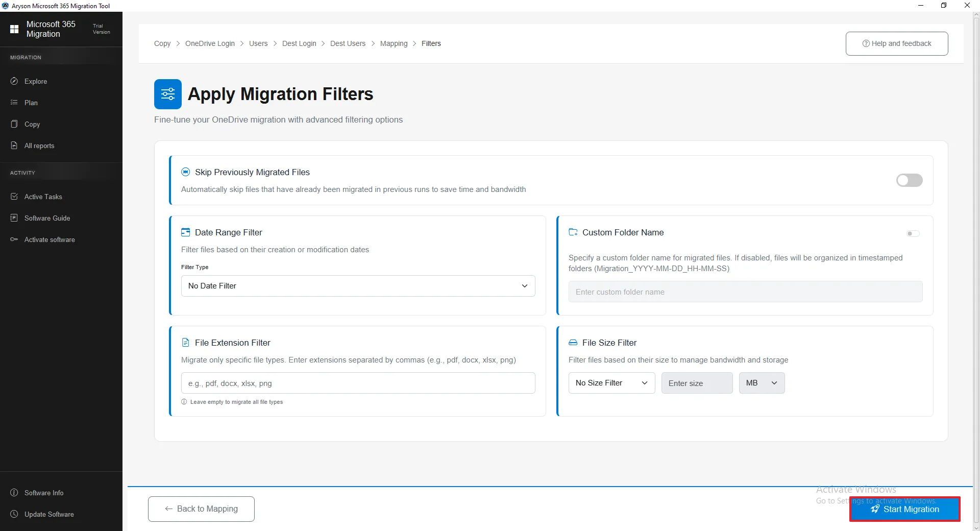Click the Explore compass icon in sidebar
This screenshot has height=531, width=980.
[x=14, y=81]
